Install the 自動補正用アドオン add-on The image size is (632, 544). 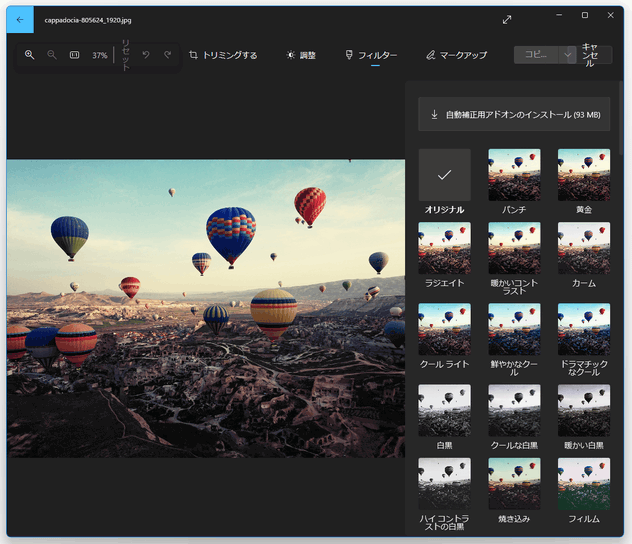tap(514, 114)
